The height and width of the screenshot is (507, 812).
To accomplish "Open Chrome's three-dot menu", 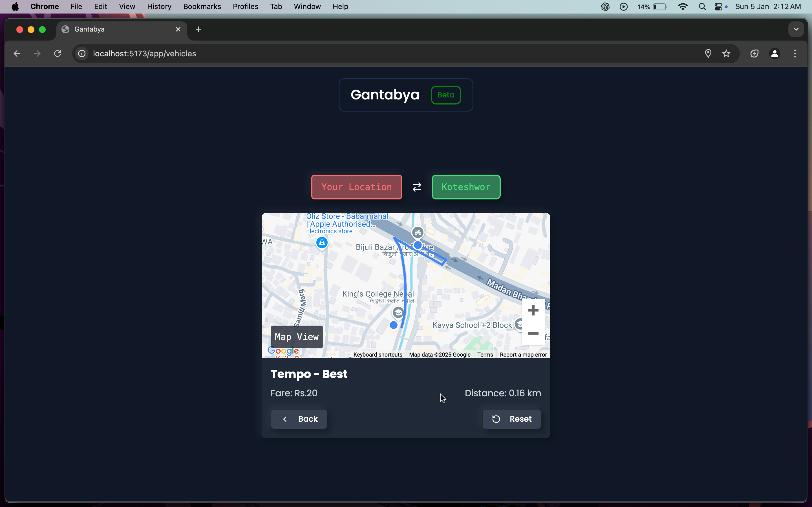I will point(795,54).
